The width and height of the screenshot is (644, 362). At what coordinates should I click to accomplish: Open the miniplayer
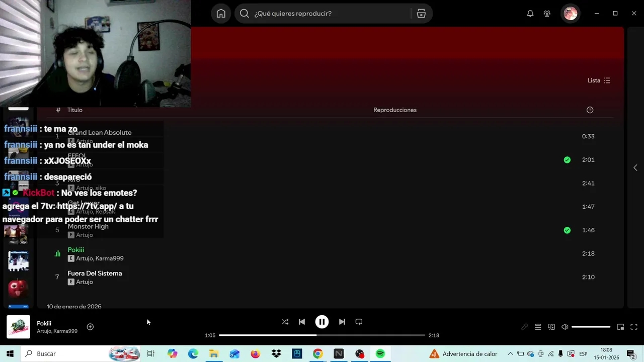coord(620,327)
